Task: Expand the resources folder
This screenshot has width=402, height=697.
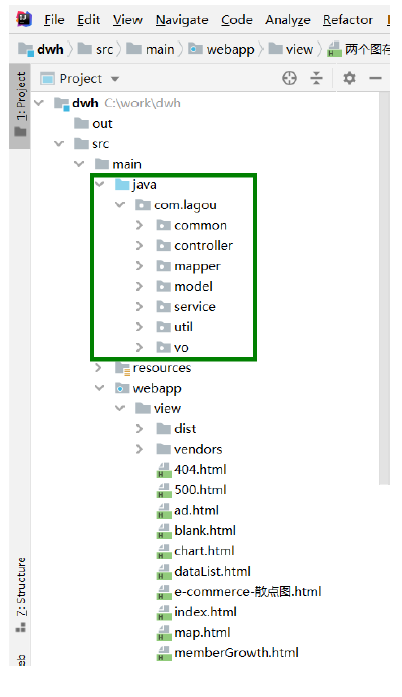Action: [98, 368]
